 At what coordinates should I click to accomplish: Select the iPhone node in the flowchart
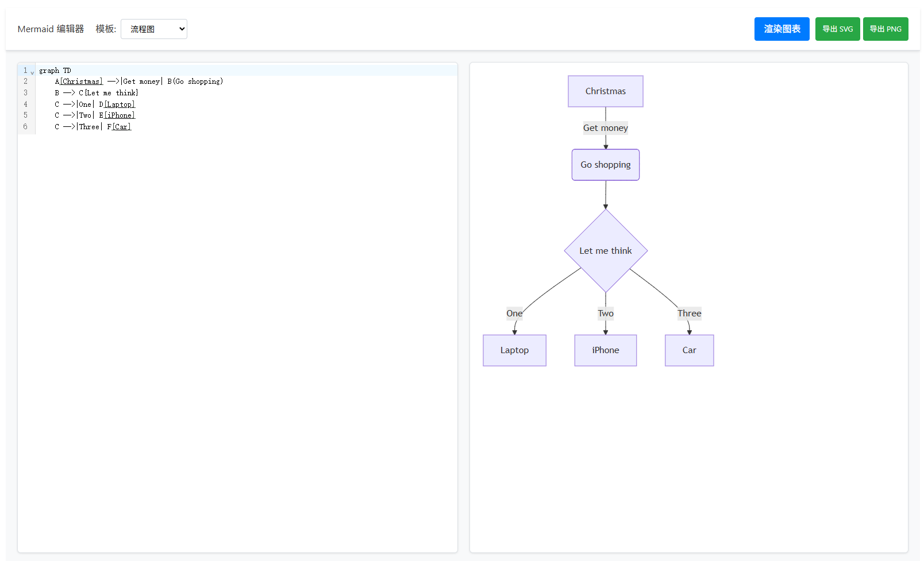click(x=605, y=350)
